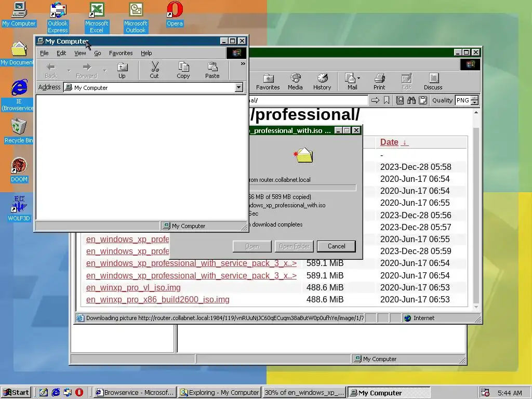Click the Internet Explorer quick launch icon
Image resolution: width=532 pixels, height=399 pixels.
click(x=56, y=393)
